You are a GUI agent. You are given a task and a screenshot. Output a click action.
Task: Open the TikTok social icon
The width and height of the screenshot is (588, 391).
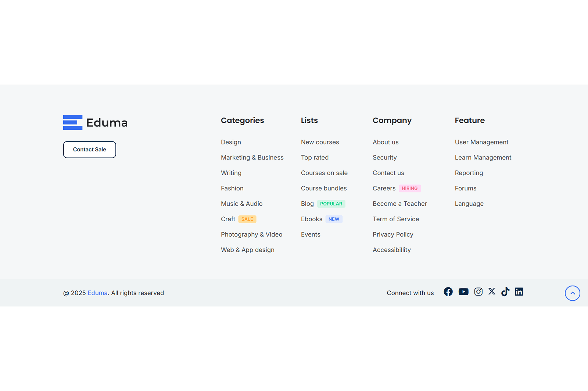(505, 292)
